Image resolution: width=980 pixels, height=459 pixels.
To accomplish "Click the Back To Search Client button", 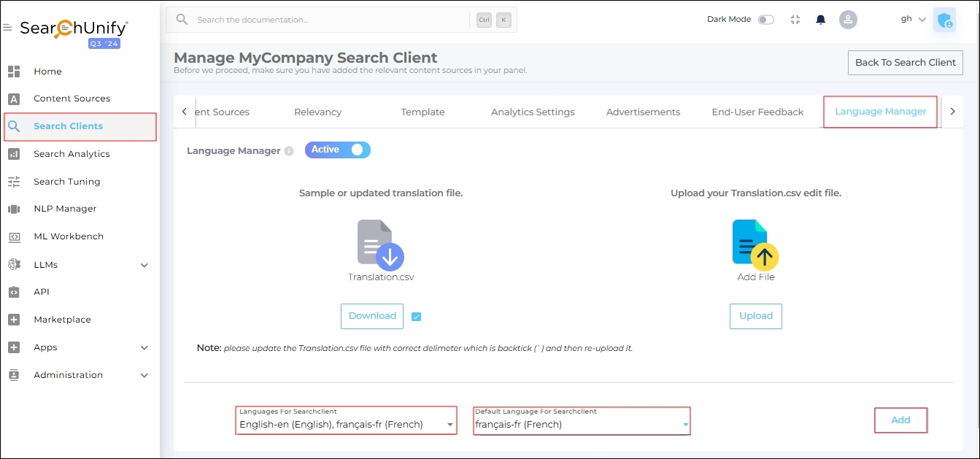I will (x=905, y=63).
